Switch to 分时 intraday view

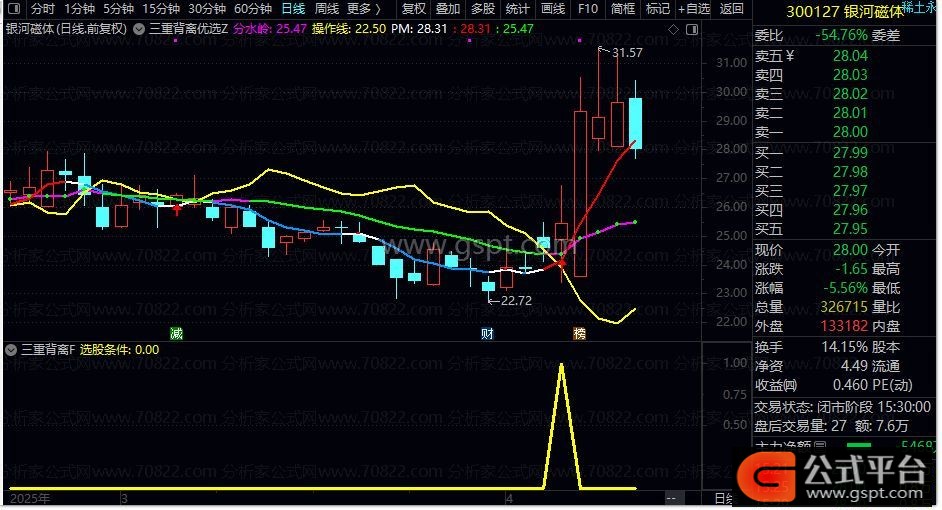(x=42, y=9)
